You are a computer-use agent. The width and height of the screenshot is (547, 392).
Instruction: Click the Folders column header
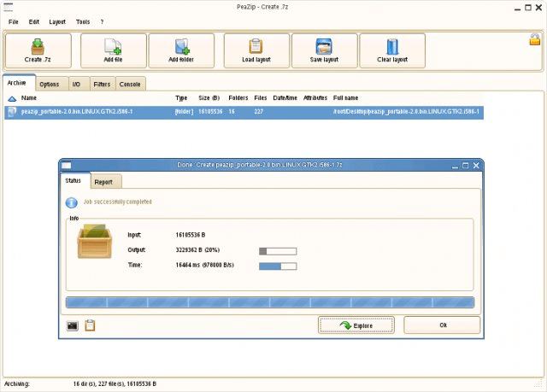coord(238,98)
